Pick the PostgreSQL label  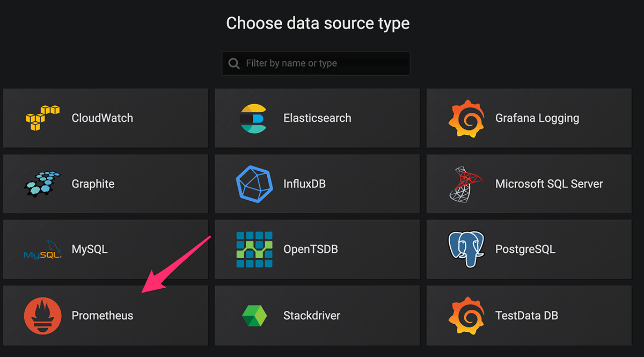(x=525, y=250)
